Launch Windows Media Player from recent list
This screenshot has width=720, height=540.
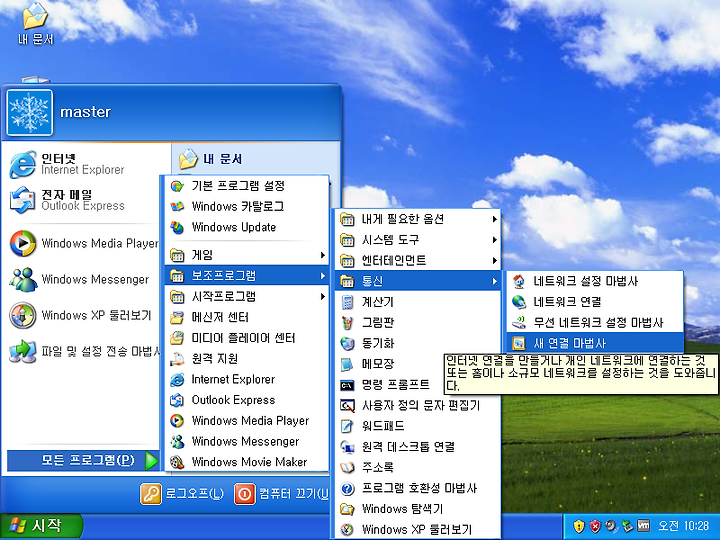[x=85, y=243]
